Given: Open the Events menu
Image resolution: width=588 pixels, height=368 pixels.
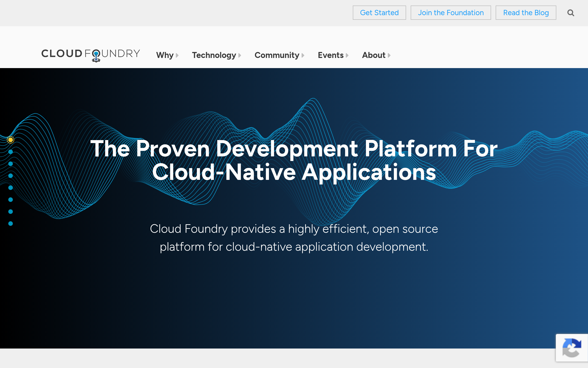Looking at the screenshot, I should tap(331, 55).
